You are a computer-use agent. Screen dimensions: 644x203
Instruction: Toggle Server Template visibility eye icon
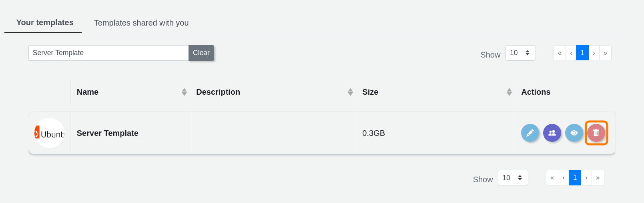(574, 133)
